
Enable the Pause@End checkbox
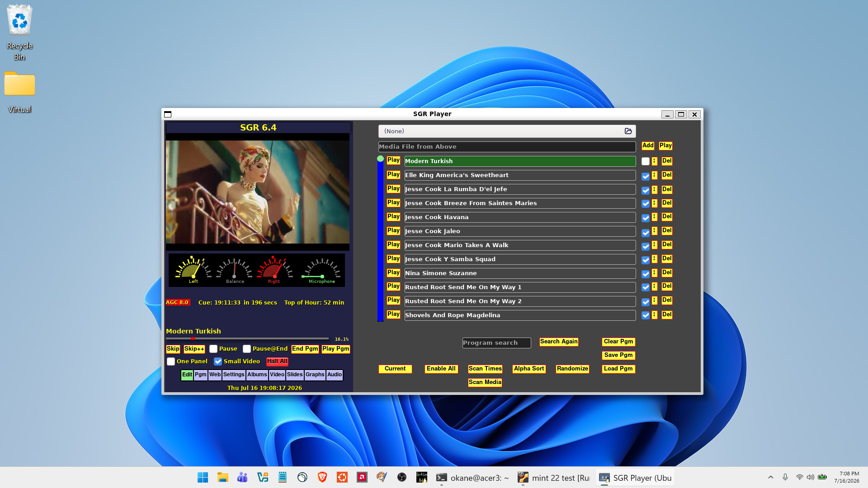(247, 349)
